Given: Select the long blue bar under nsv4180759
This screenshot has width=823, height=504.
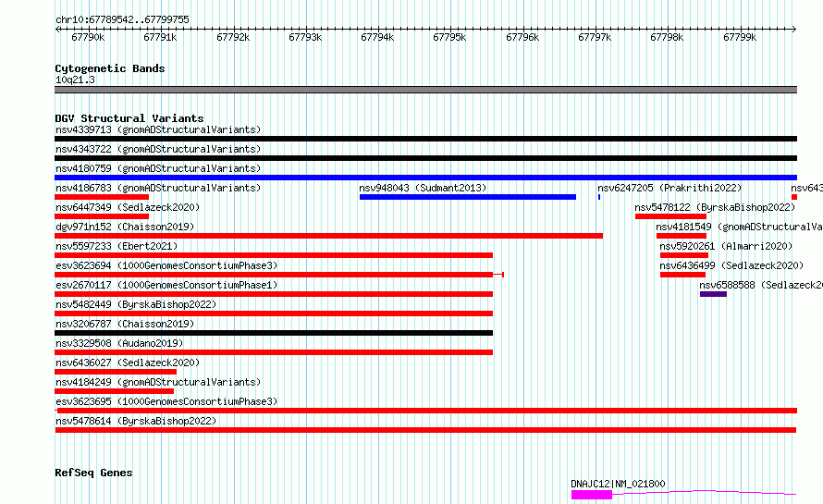Looking at the screenshot, I should pyautogui.click(x=425, y=178).
